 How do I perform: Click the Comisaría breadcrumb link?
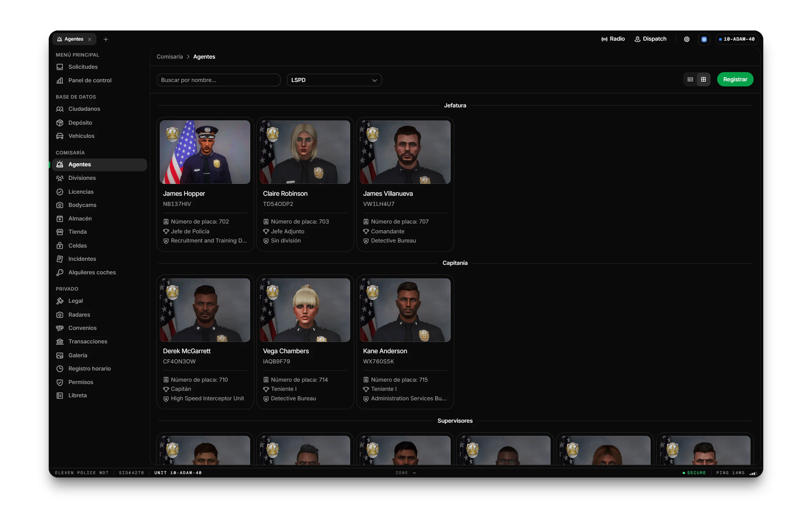(170, 57)
